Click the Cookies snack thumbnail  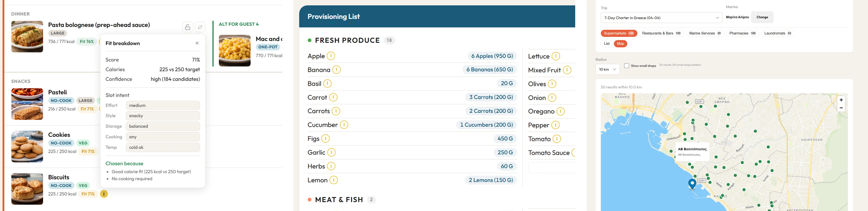27,146
